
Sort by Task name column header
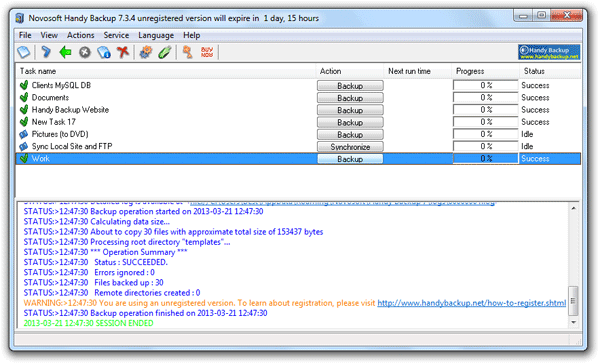[166, 71]
